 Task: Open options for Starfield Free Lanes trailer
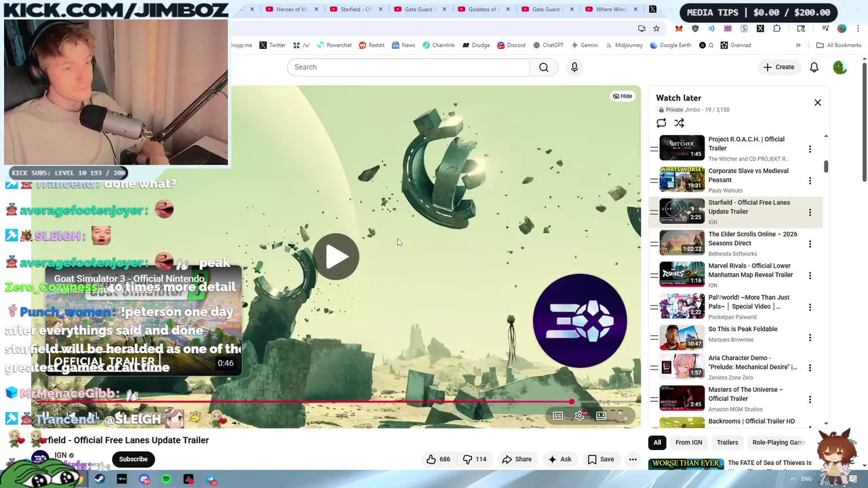pyautogui.click(x=810, y=212)
